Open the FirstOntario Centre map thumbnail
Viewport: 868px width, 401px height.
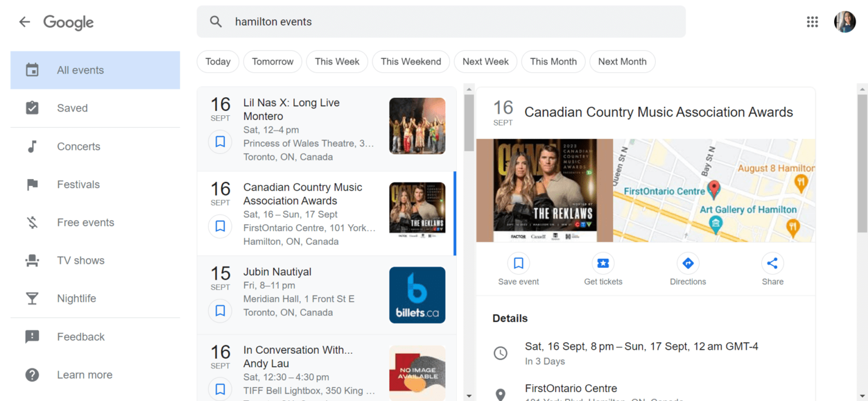(714, 190)
